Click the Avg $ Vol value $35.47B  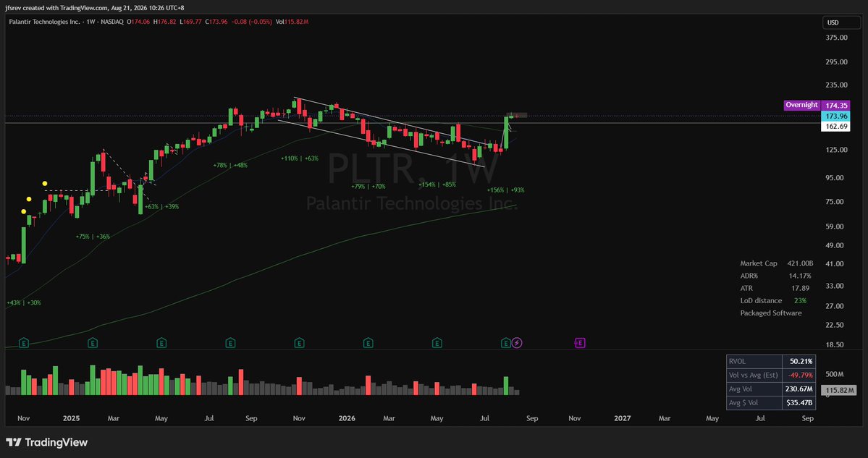(799, 403)
